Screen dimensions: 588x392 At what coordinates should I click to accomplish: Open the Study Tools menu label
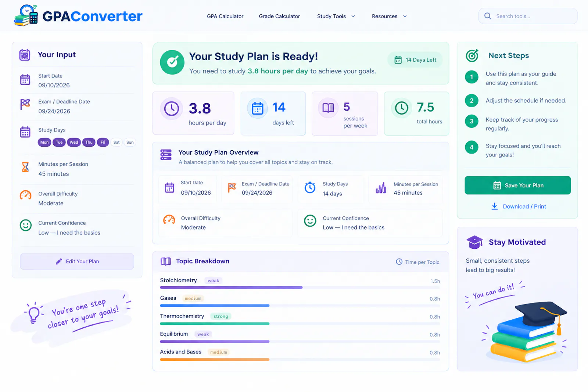coord(331,16)
